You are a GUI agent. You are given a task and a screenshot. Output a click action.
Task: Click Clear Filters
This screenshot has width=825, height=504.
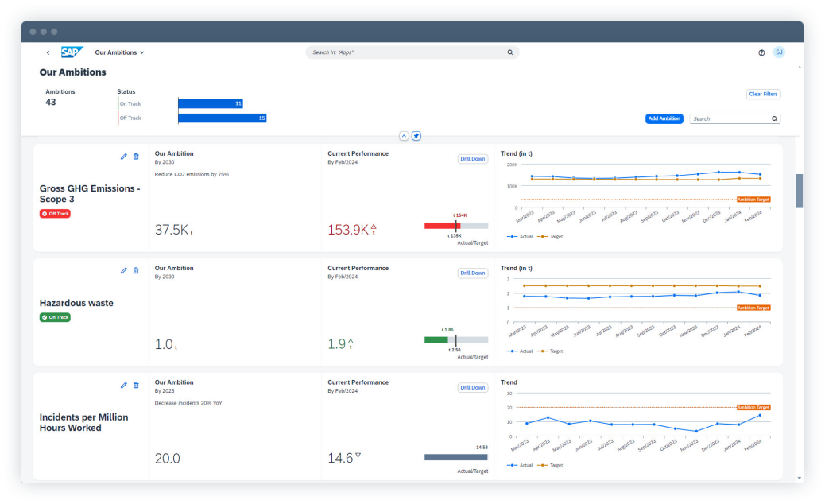pyautogui.click(x=762, y=94)
